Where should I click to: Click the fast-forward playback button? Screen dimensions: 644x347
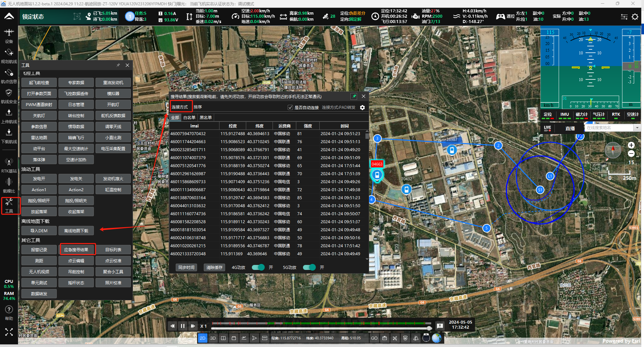[193, 326]
